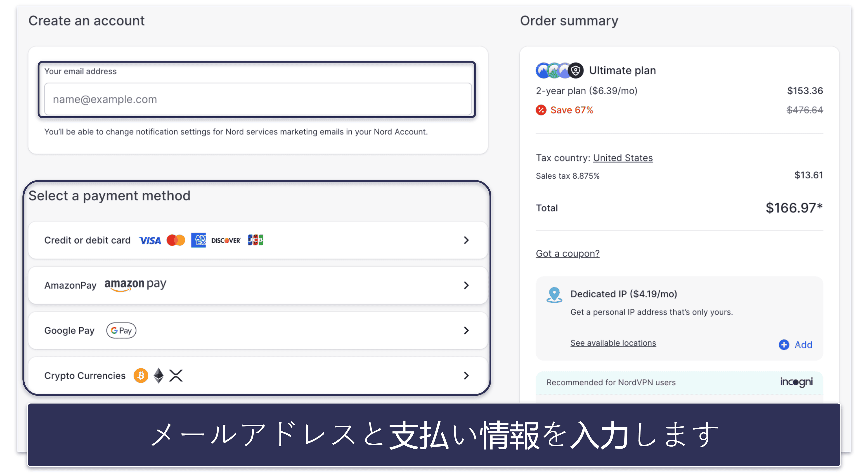Viewport: 868px width, 473px height.
Task: Click the Amazon Pay logo
Action: 135,285
